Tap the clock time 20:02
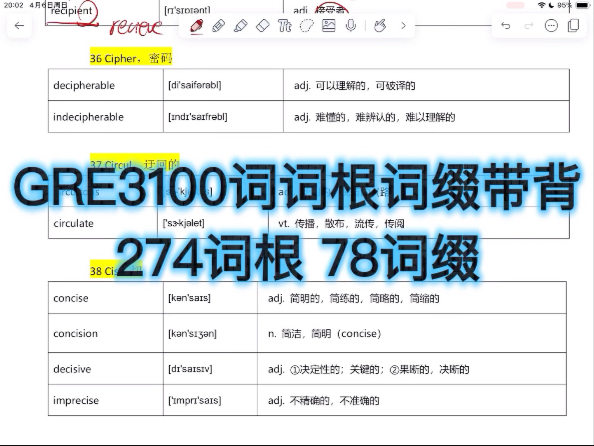The width and height of the screenshot is (594, 446). (13, 5)
